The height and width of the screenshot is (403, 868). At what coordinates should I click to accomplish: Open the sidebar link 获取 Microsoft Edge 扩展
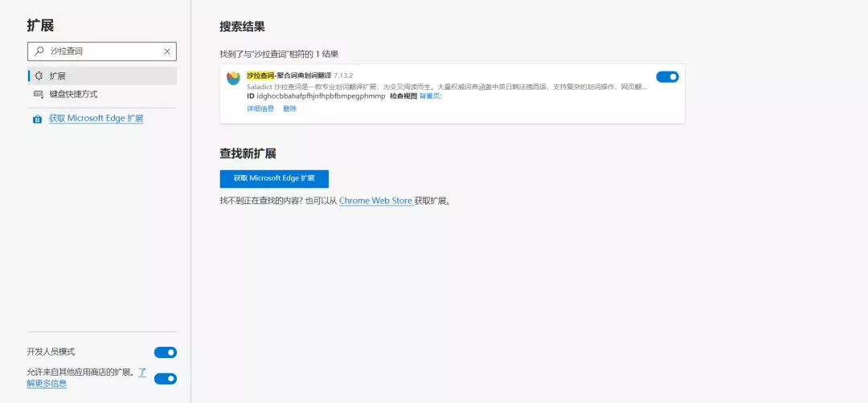[x=96, y=119]
